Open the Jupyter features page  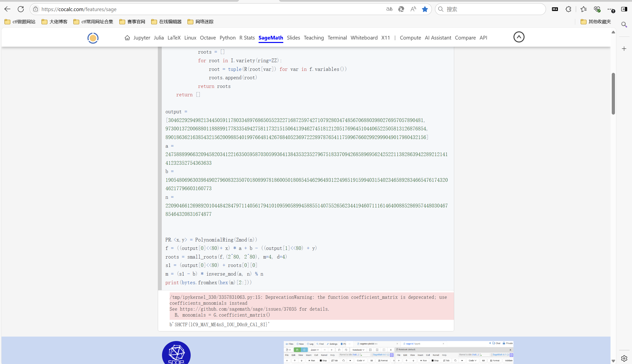[x=142, y=38]
